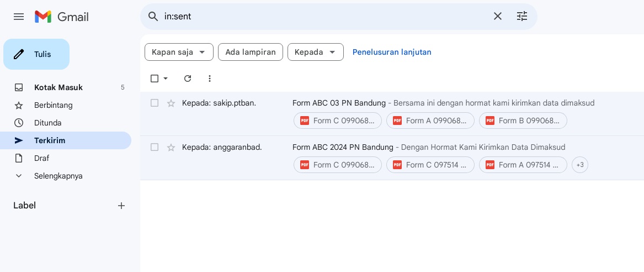644x272 pixels.
Task: Click the search magnifier icon
Action: point(153,17)
